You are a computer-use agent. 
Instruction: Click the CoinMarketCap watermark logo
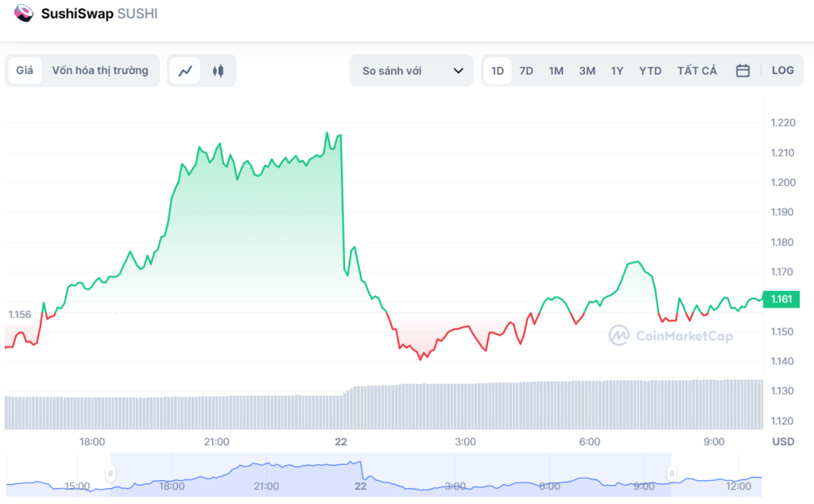point(619,335)
